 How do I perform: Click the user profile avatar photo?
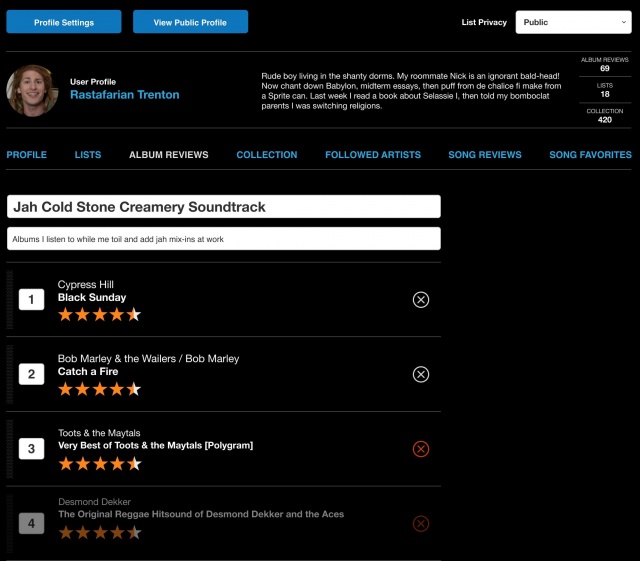point(32,91)
